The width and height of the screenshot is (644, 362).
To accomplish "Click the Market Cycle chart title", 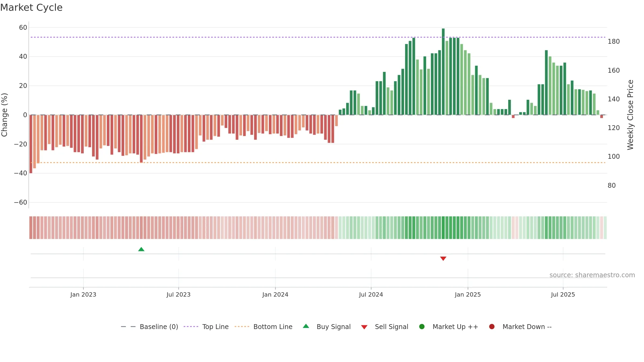I will point(31,8).
